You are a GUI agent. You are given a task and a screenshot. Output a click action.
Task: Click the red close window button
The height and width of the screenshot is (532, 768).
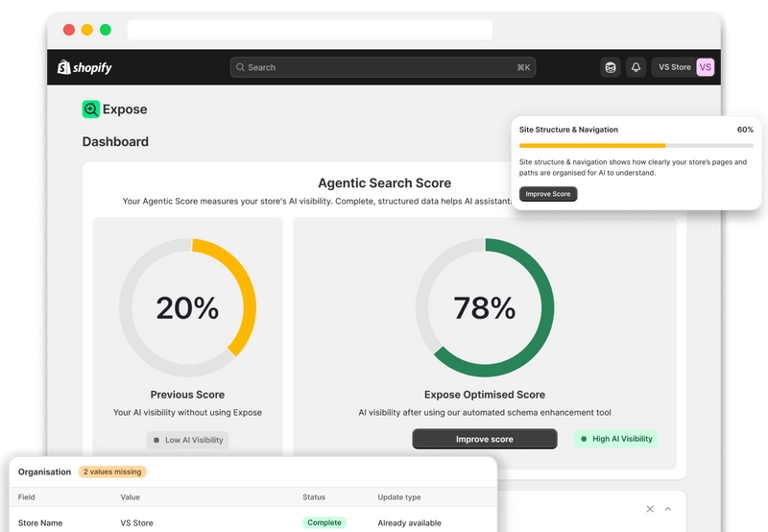[x=69, y=30]
